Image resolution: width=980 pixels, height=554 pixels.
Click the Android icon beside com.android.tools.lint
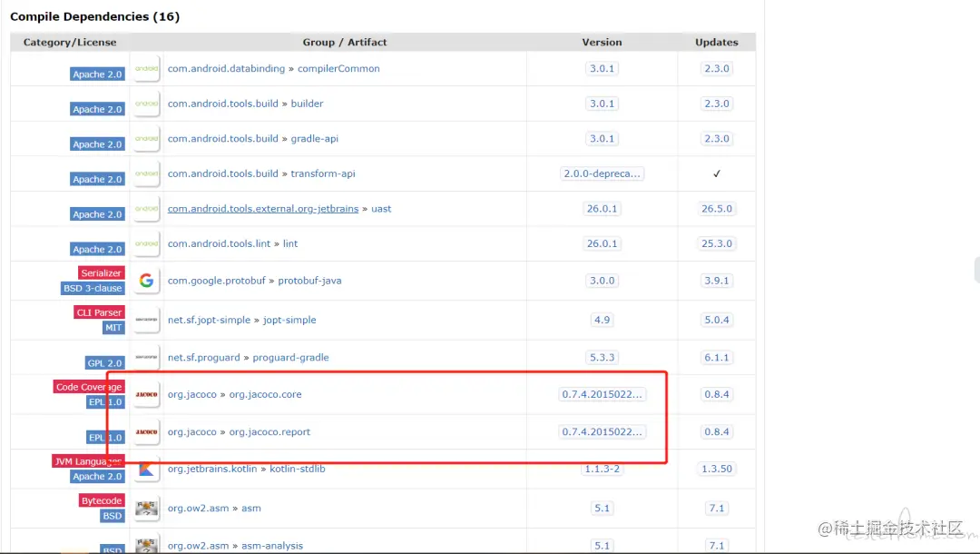coord(146,243)
